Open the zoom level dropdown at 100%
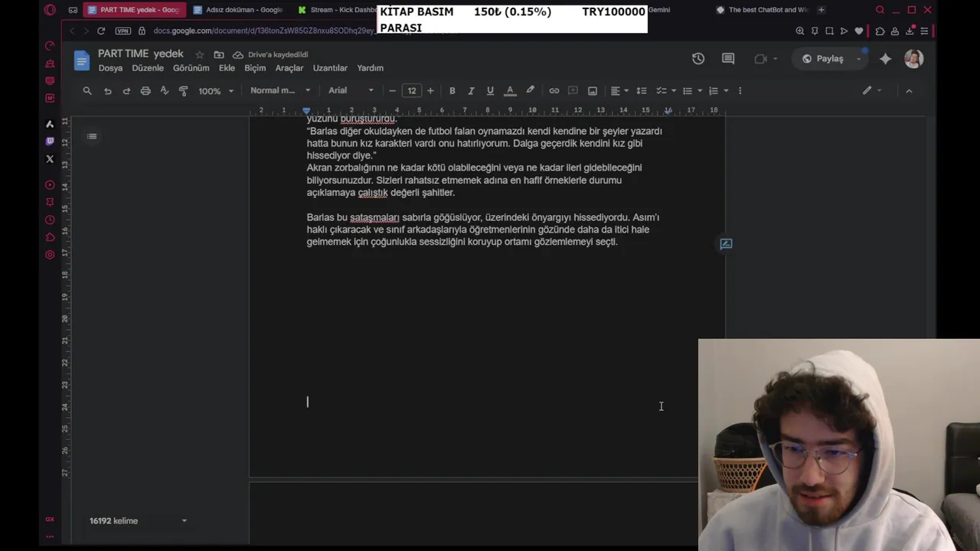The height and width of the screenshot is (551, 980). tap(216, 90)
